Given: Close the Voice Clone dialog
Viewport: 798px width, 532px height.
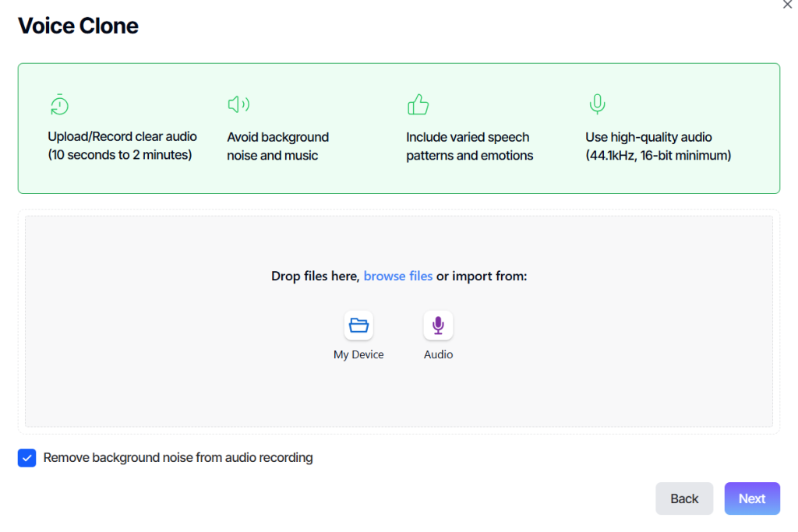Looking at the screenshot, I should (x=787, y=5).
